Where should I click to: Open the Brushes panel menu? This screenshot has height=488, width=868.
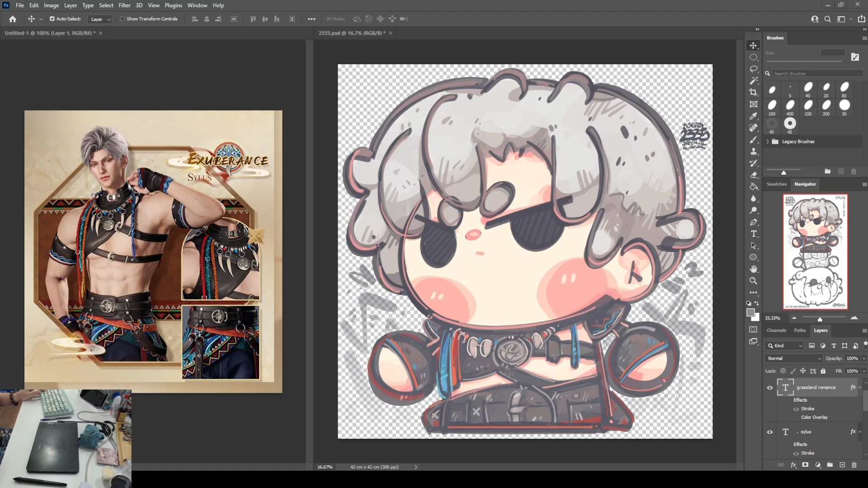tap(864, 38)
